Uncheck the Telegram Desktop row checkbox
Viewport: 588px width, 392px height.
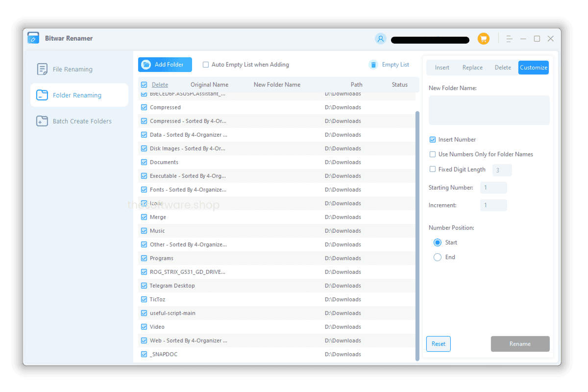pyautogui.click(x=144, y=286)
